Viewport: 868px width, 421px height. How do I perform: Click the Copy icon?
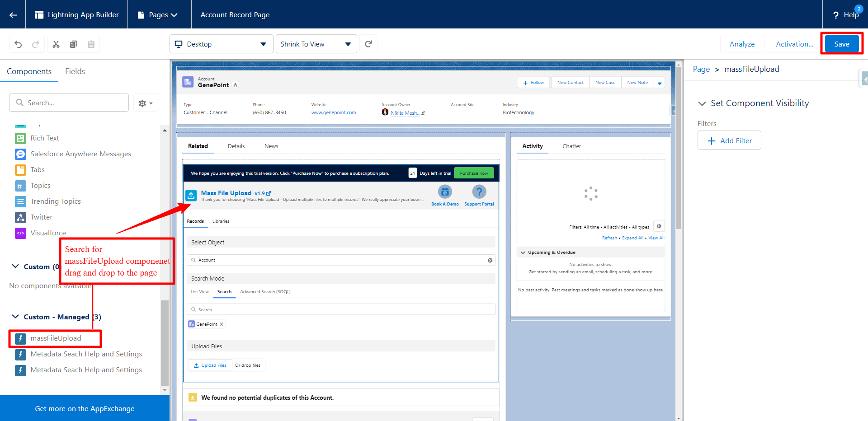[73, 44]
